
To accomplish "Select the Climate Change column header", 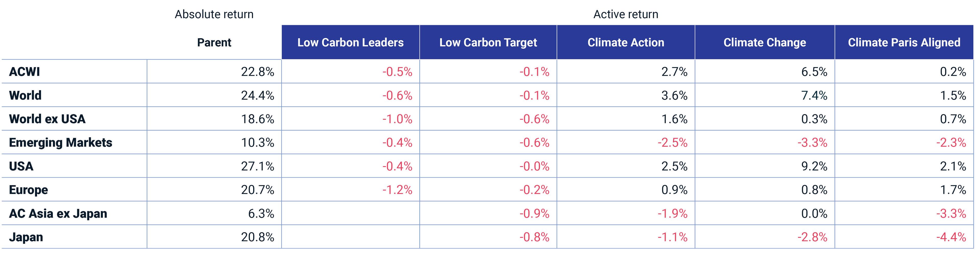I will 764,42.
